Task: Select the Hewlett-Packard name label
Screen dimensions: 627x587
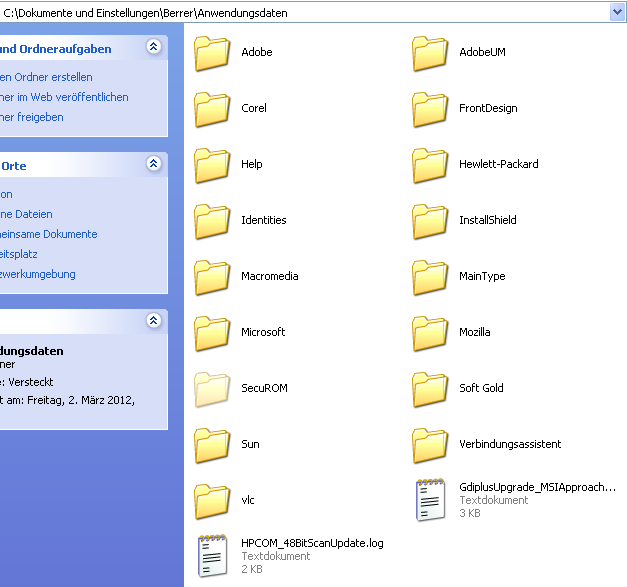Action: pyautogui.click(x=499, y=164)
